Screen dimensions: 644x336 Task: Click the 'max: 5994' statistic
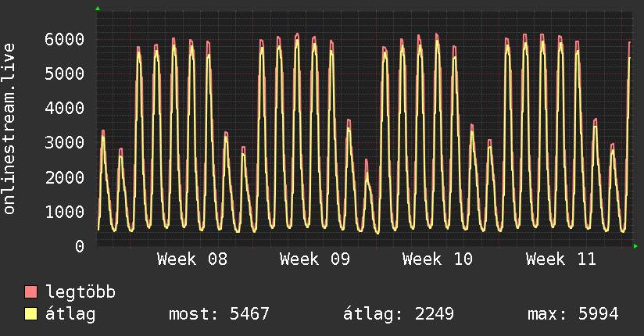pos(573,314)
